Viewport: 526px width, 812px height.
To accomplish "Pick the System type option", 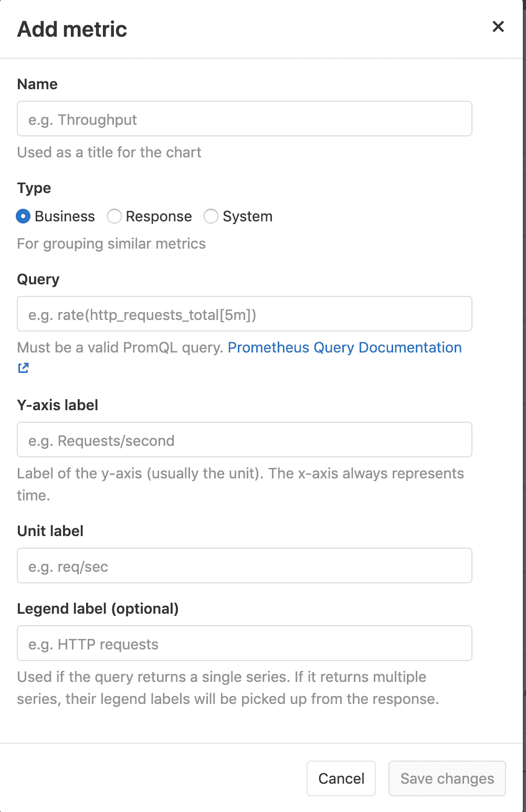I will [211, 216].
